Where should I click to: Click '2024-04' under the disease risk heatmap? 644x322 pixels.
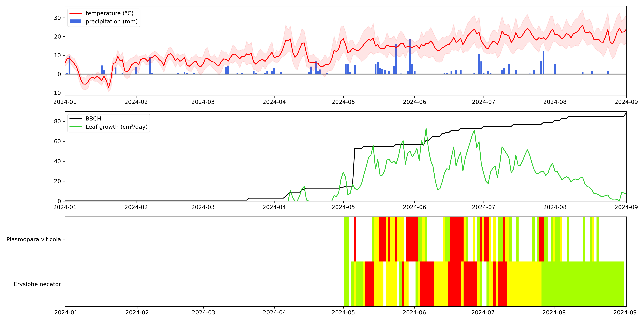tap(275, 312)
